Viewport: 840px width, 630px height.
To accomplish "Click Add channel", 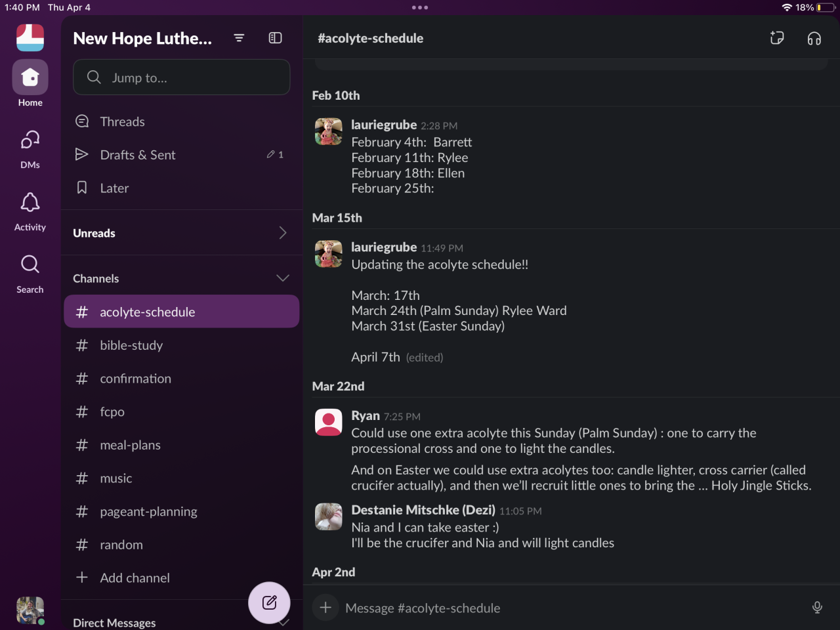I will (x=135, y=577).
